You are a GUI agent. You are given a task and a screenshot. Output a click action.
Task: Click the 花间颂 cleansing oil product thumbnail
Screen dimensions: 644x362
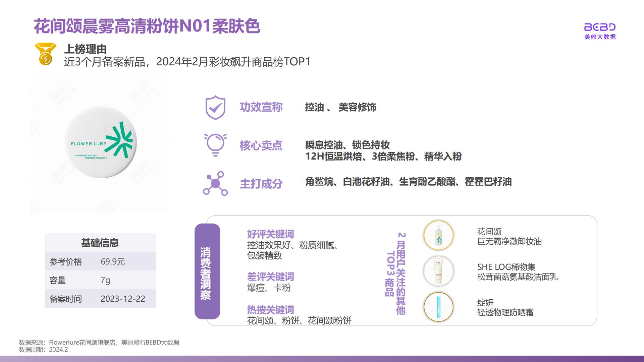pos(438,235)
